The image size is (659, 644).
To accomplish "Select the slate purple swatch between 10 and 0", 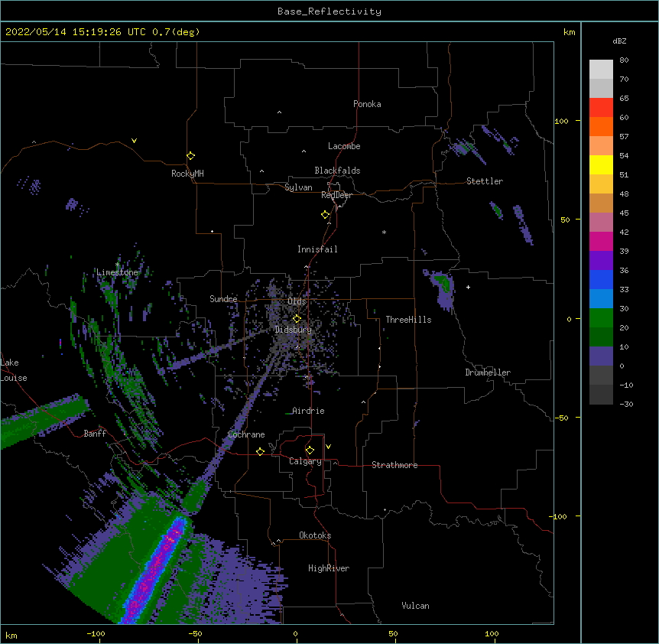I will pyautogui.click(x=601, y=356).
